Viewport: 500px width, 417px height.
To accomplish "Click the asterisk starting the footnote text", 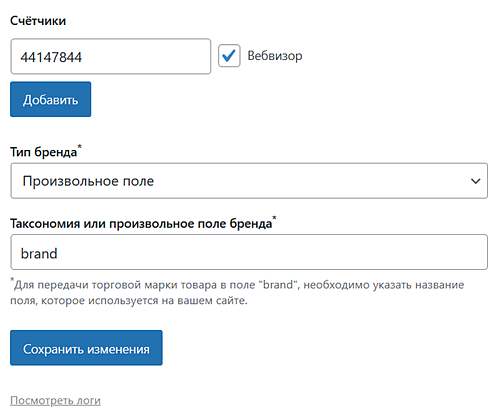I will [12, 279].
